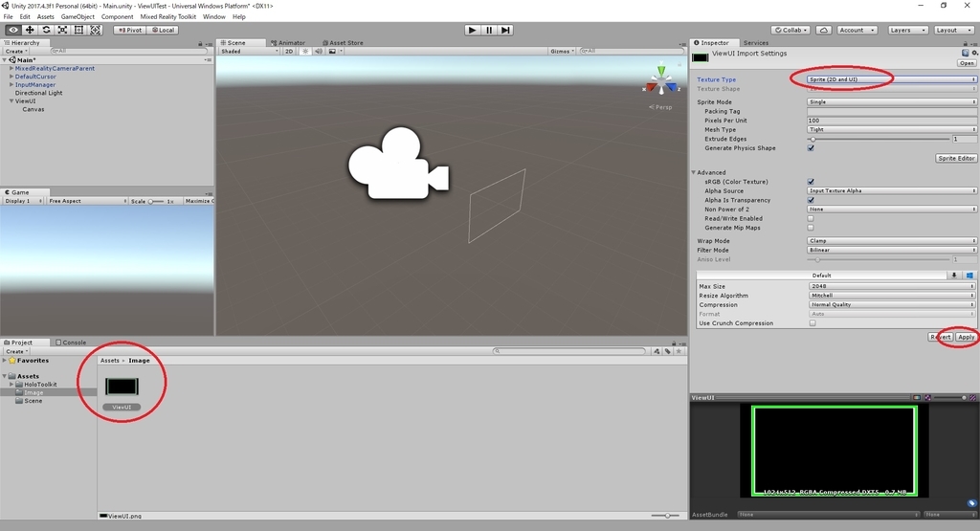Select the Scale tool
Screen dimensions: 980x531
pos(62,30)
